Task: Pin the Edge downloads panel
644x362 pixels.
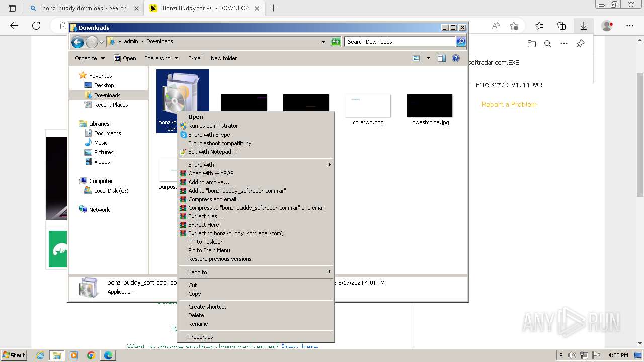Action: click(580, 44)
